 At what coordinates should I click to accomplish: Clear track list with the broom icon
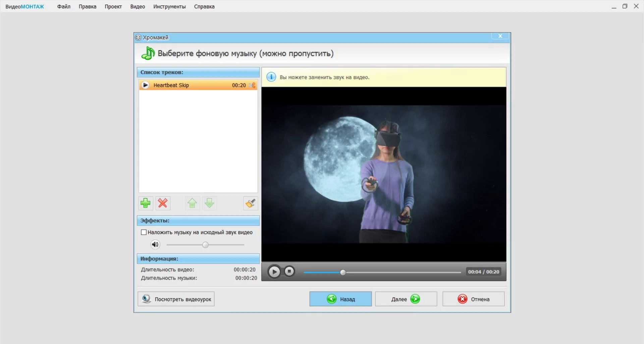[x=250, y=203]
